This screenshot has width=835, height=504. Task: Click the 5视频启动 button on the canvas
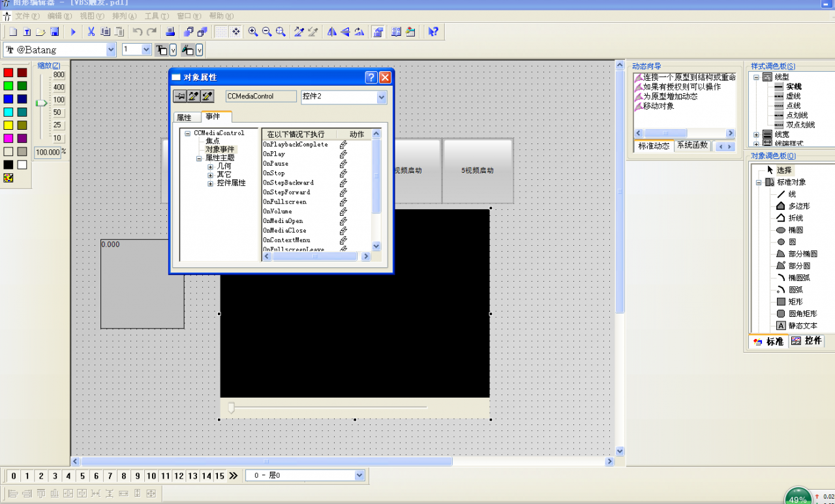coord(478,171)
